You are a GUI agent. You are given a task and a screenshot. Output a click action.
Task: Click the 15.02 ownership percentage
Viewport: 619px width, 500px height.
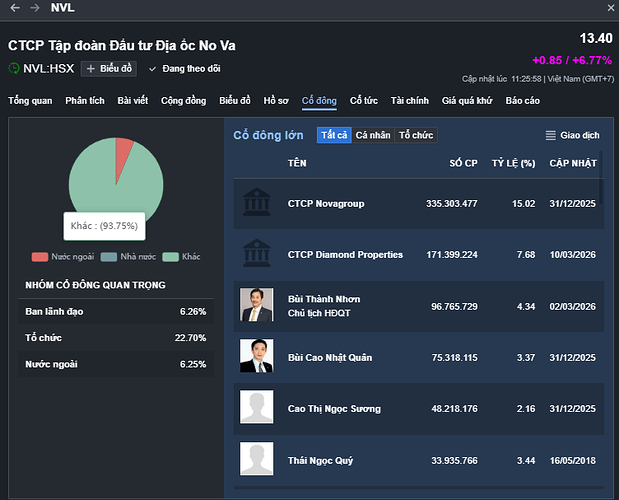pos(523,204)
